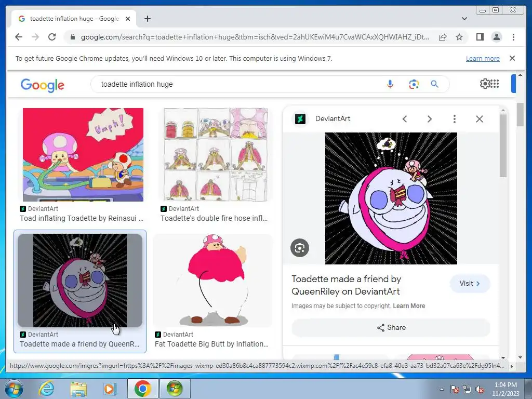Open copyright Learn More link
532x399 pixels.
click(409, 305)
